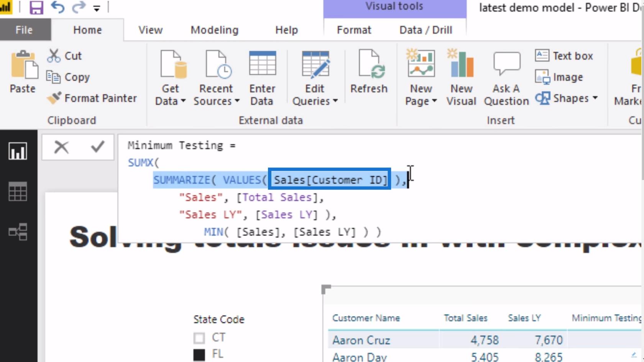
Task: Uncheck the FL state code checkbox
Action: (x=199, y=355)
